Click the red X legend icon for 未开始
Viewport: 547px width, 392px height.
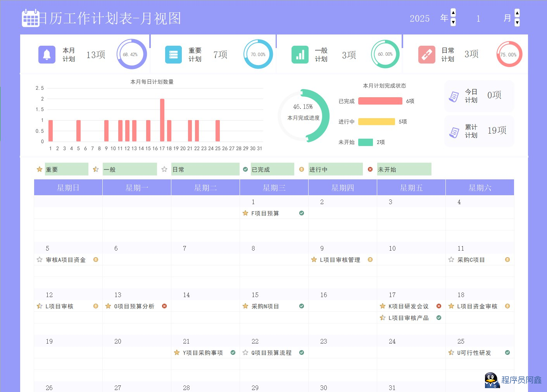[370, 169]
